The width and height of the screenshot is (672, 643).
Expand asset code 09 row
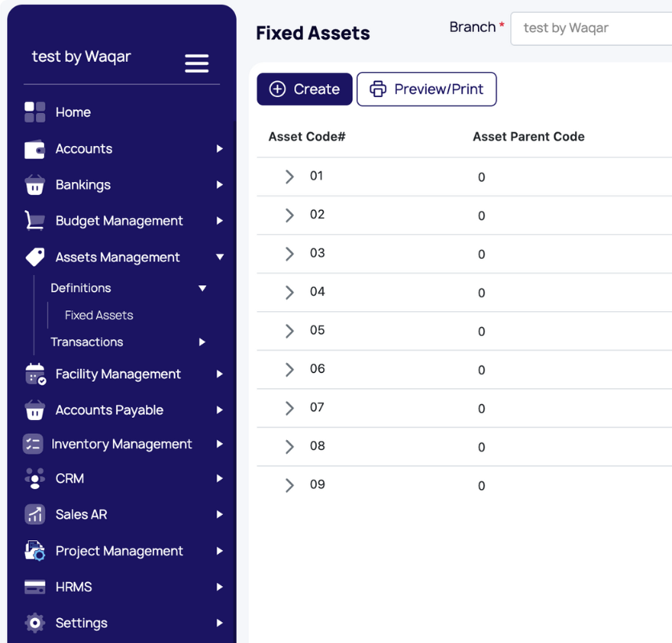pyautogui.click(x=289, y=485)
